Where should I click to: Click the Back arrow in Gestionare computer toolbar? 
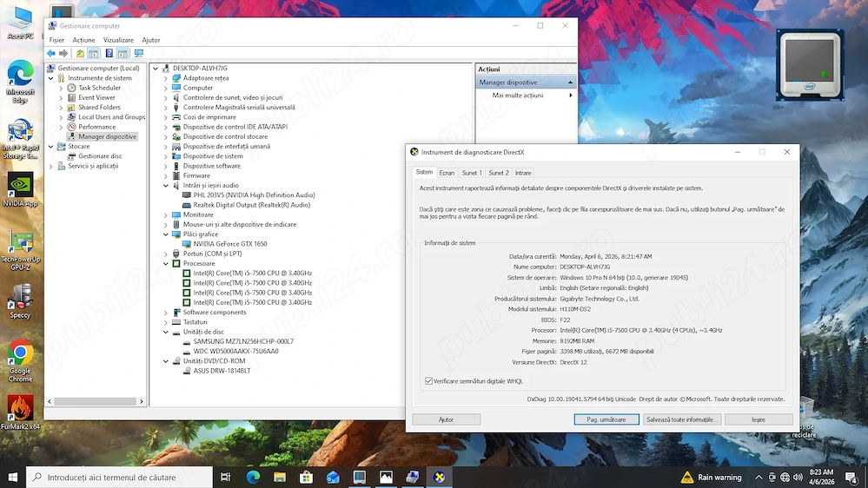tap(51, 53)
